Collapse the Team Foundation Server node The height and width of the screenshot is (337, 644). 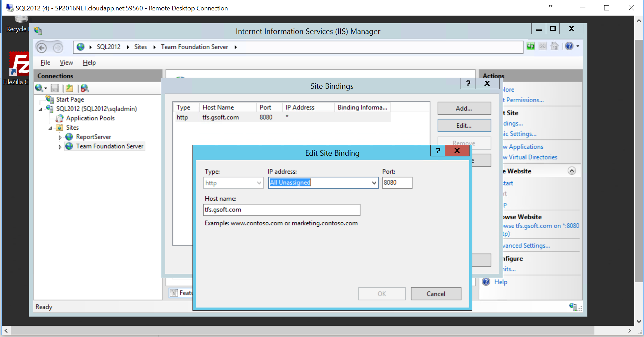(60, 146)
